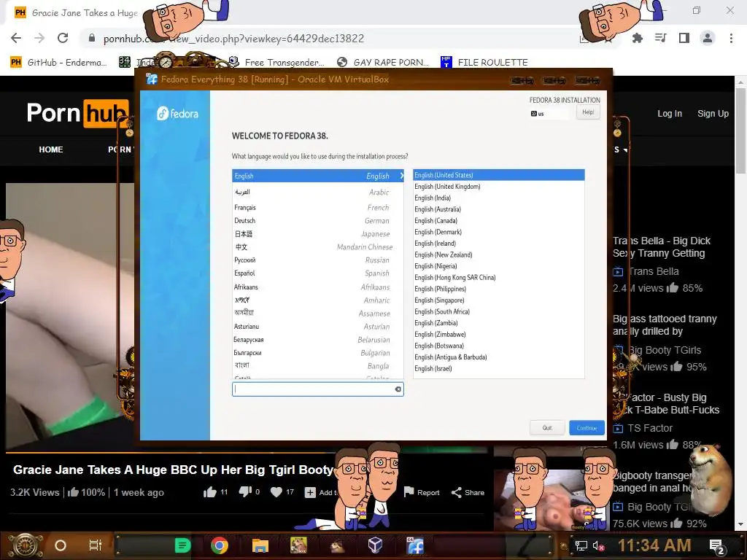747x560 pixels.
Task: Open the HOME menu item on the site
Action: tap(51, 149)
